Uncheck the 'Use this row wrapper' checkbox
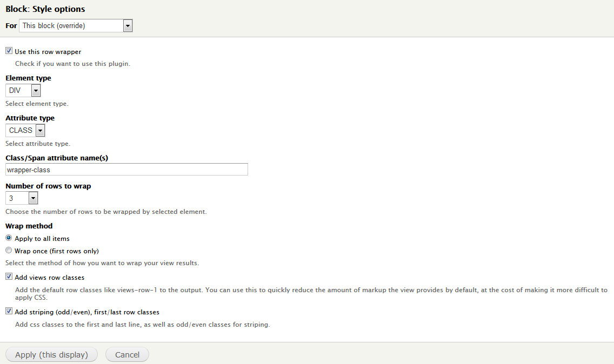 tap(9, 51)
